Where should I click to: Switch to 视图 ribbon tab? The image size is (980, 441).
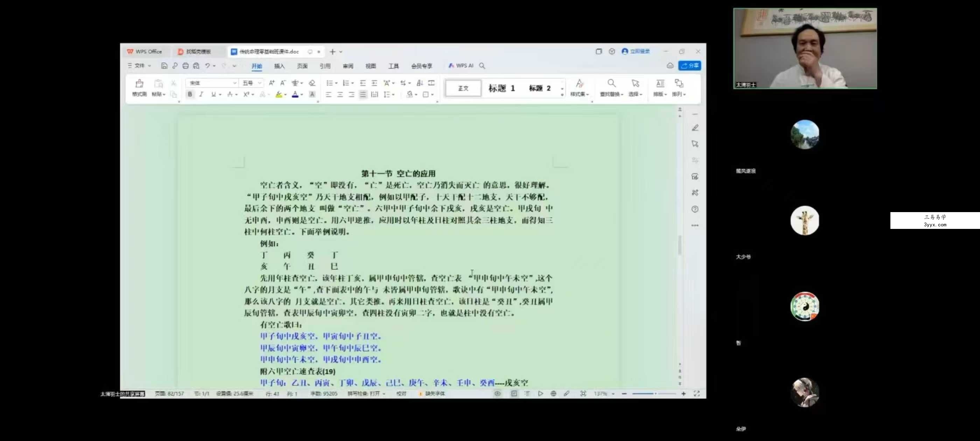(x=371, y=66)
